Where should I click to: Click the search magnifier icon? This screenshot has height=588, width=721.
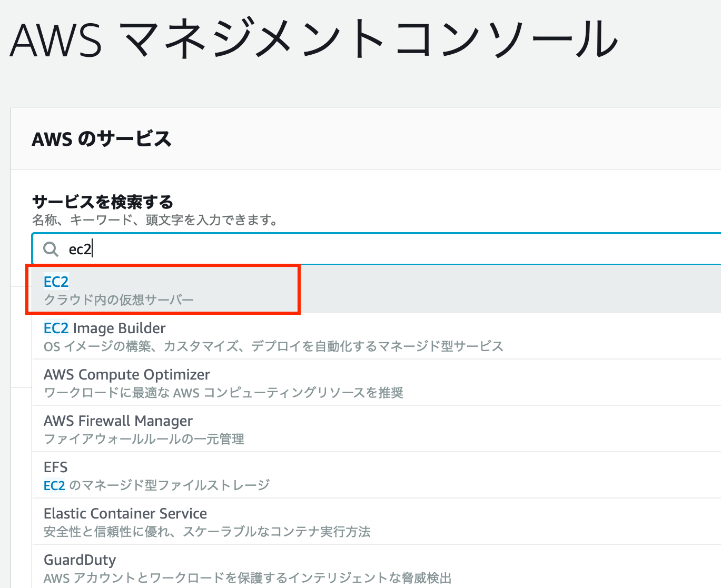tap(51, 249)
